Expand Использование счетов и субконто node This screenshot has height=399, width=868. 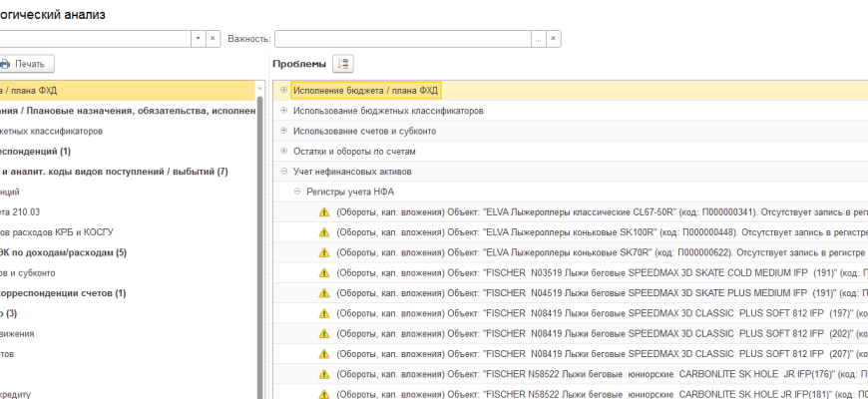tap(284, 131)
